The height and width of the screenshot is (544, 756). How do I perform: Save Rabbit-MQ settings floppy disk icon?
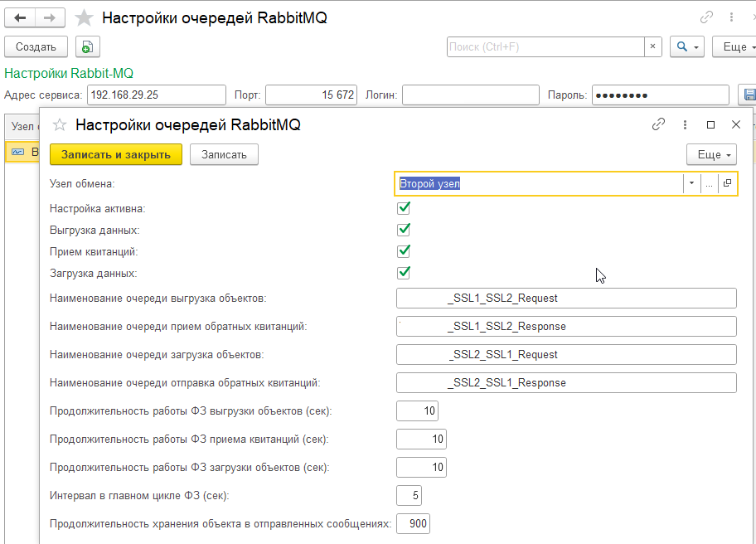[x=749, y=95]
